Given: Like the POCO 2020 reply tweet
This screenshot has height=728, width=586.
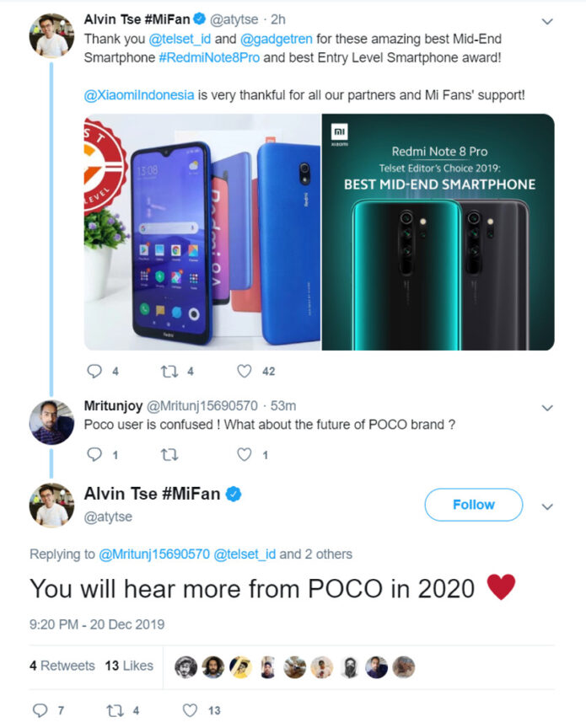Looking at the screenshot, I should tap(189, 710).
